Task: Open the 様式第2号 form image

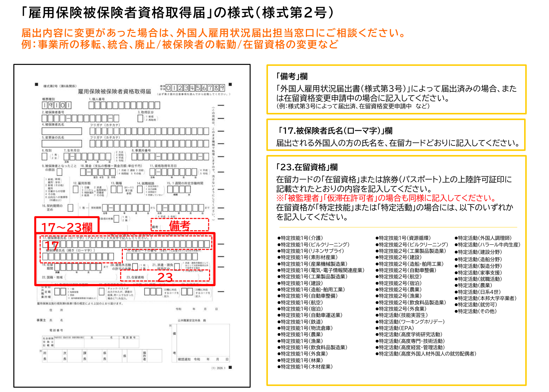Action: 132,226
